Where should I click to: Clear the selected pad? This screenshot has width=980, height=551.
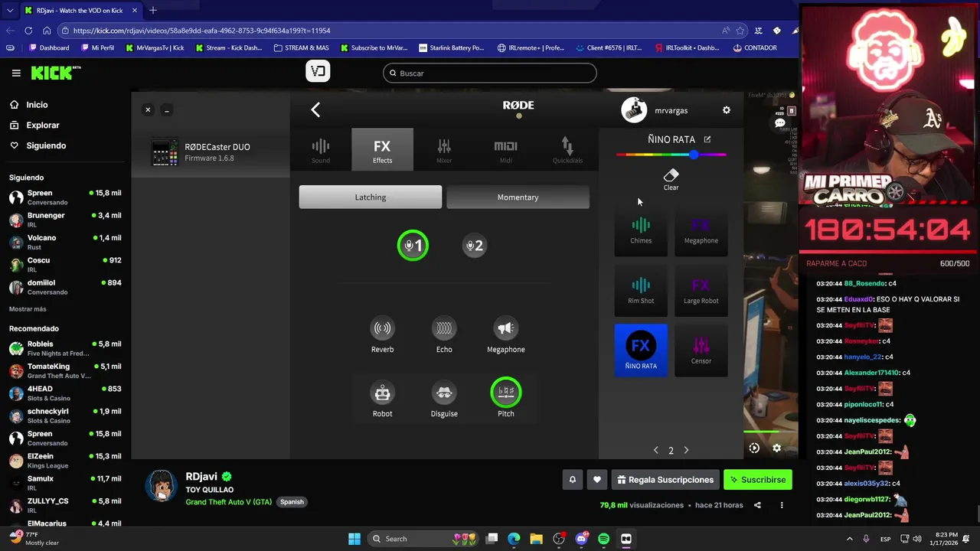pos(671,180)
